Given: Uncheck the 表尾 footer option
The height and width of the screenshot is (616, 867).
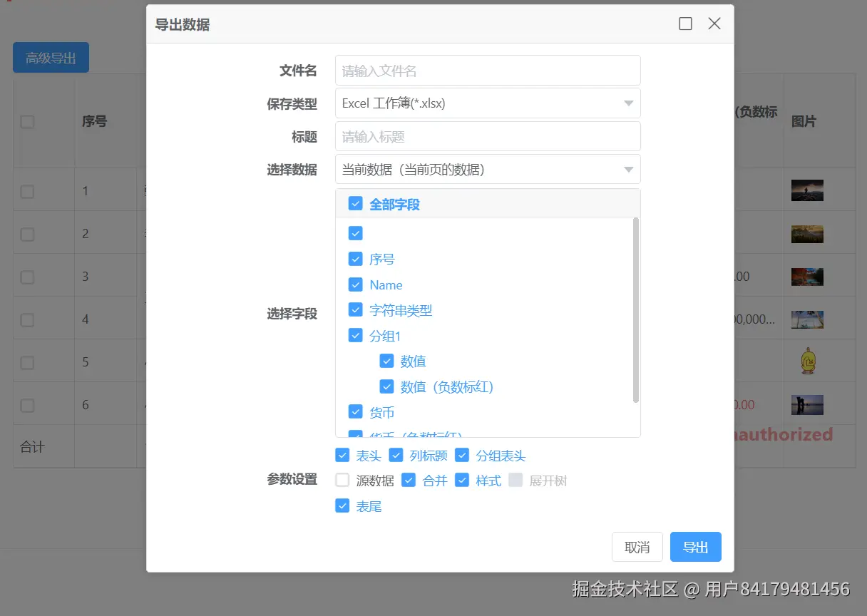Looking at the screenshot, I should [x=342, y=506].
